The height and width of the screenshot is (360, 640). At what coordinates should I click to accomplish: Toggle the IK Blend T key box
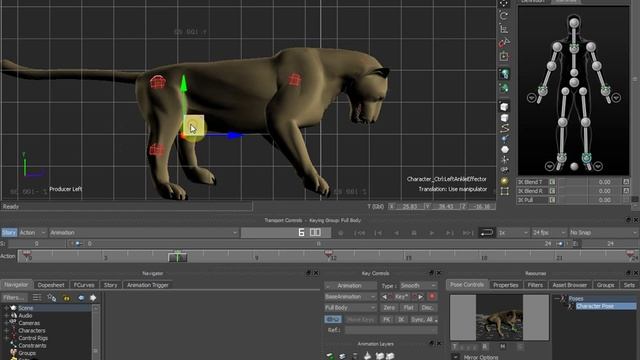tap(552, 182)
